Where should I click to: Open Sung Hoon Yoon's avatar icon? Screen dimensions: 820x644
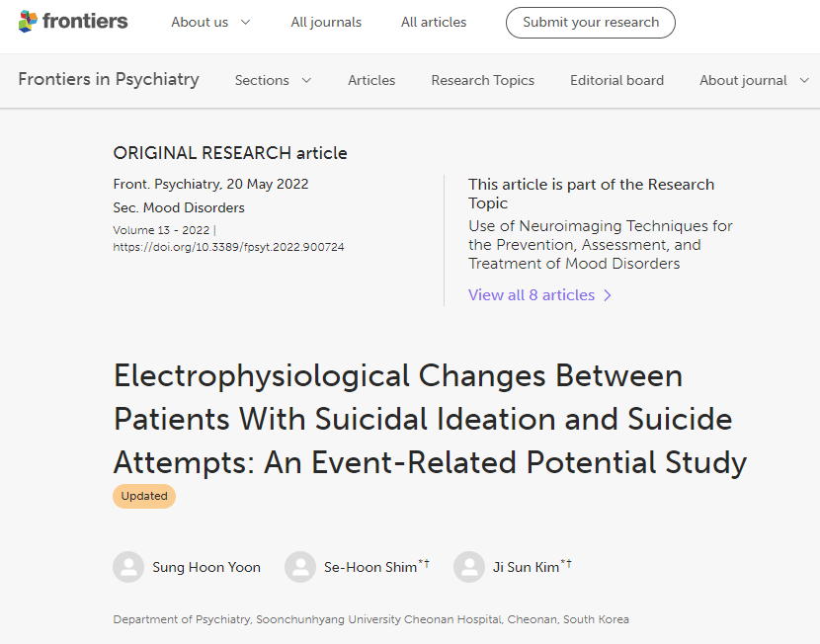tap(128, 567)
